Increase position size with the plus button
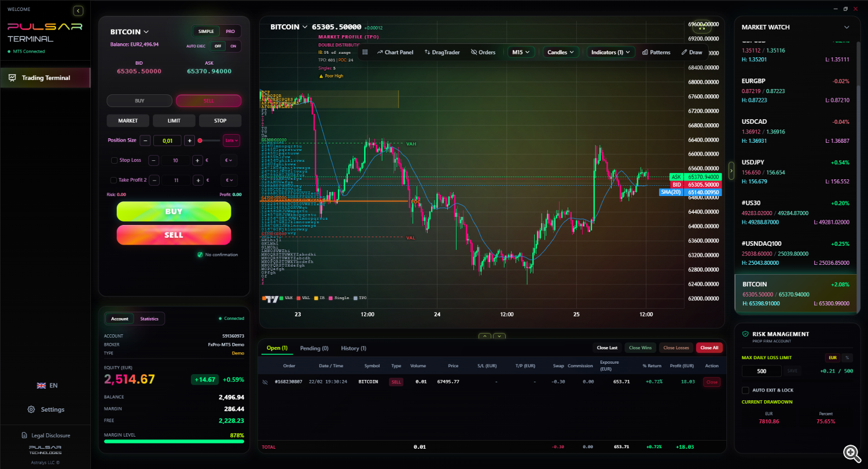This screenshot has width=868, height=469. coord(189,141)
